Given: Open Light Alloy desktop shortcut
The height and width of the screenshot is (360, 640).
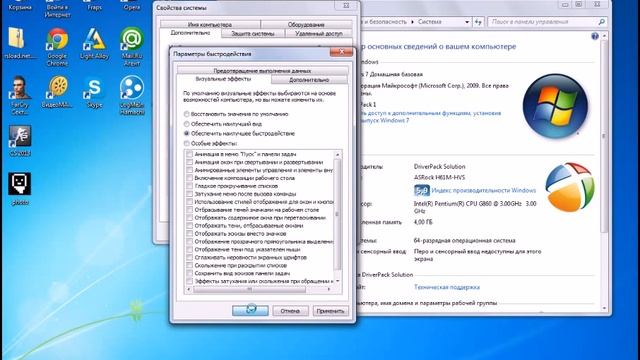Looking at the screenshot, I should point(94,44).
